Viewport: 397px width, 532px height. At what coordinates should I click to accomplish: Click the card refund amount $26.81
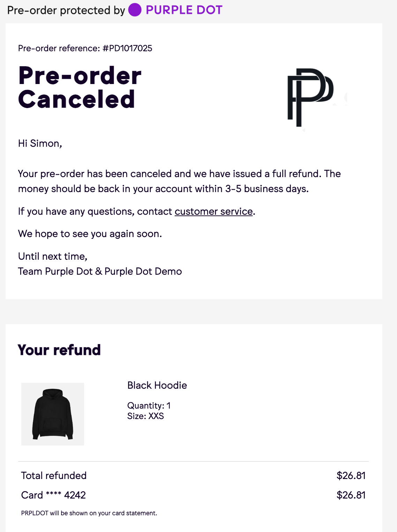click(351, 495)
